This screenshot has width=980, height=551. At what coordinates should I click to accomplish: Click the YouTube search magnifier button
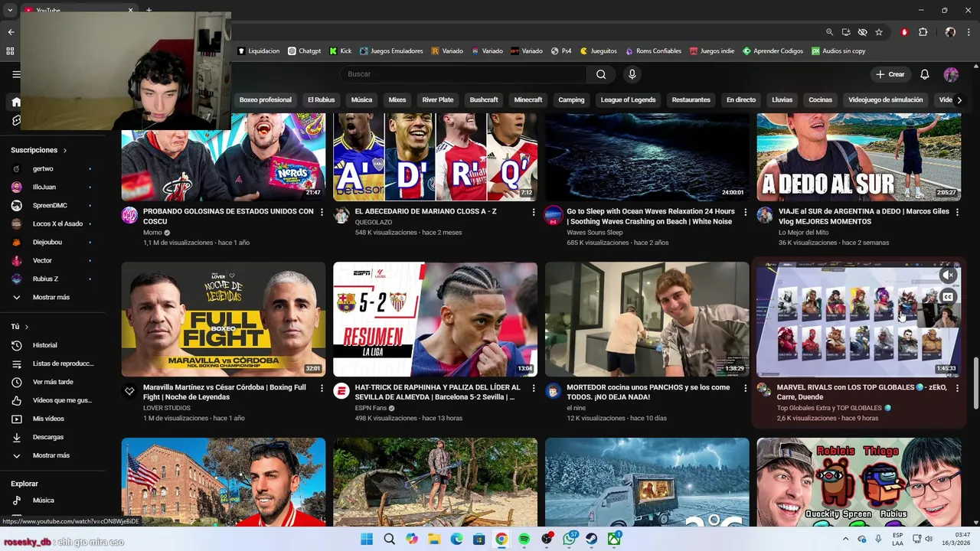click(x=601, y=74)
